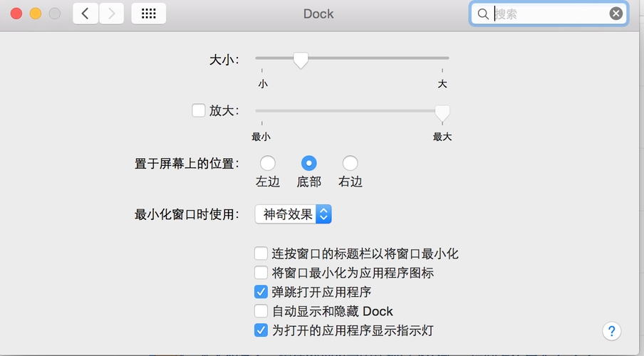Screen dimensions: 644x356
Task: Click the 最小 label under magnification slider
Action: 261,137
